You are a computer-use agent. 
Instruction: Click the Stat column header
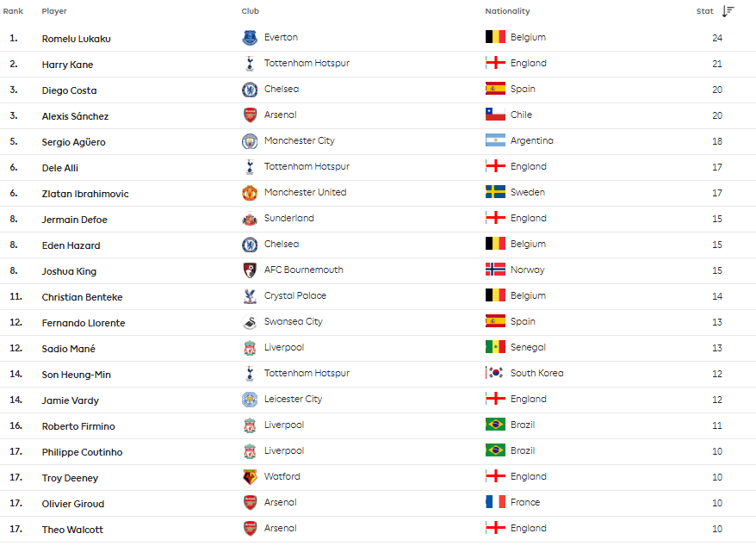click(705, 11)
